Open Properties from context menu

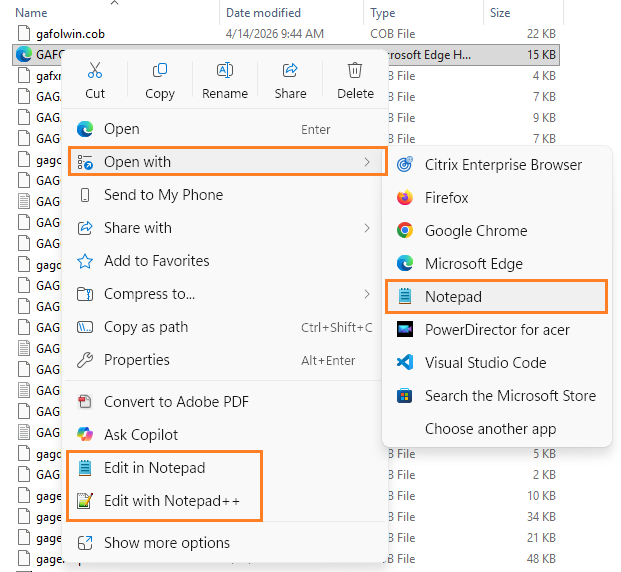tap(224, 360)
